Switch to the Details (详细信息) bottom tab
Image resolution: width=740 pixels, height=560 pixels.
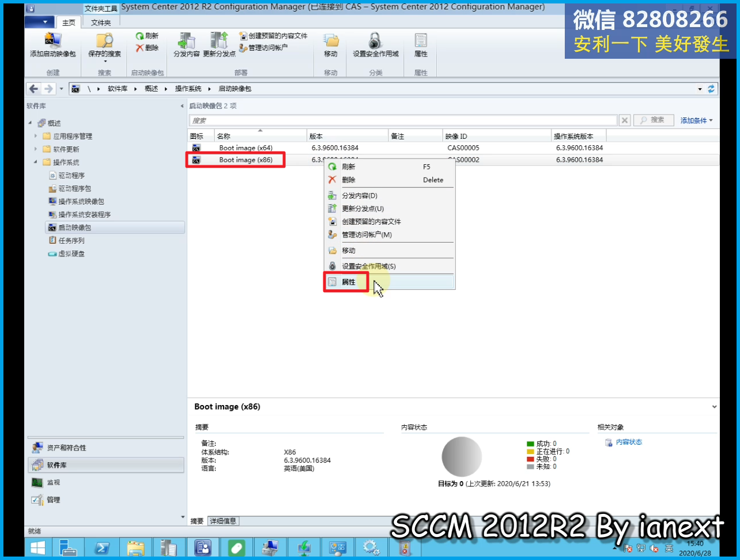coord(223,521)
